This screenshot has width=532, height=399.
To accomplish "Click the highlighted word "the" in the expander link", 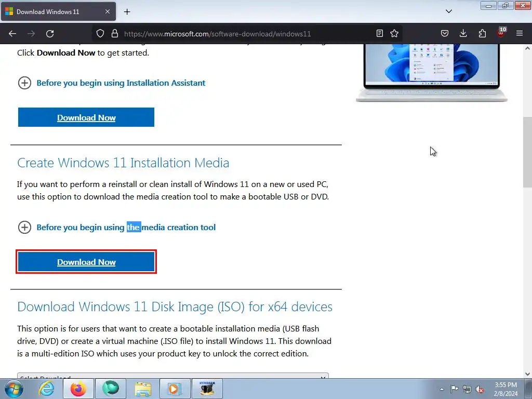I will 134,228.
